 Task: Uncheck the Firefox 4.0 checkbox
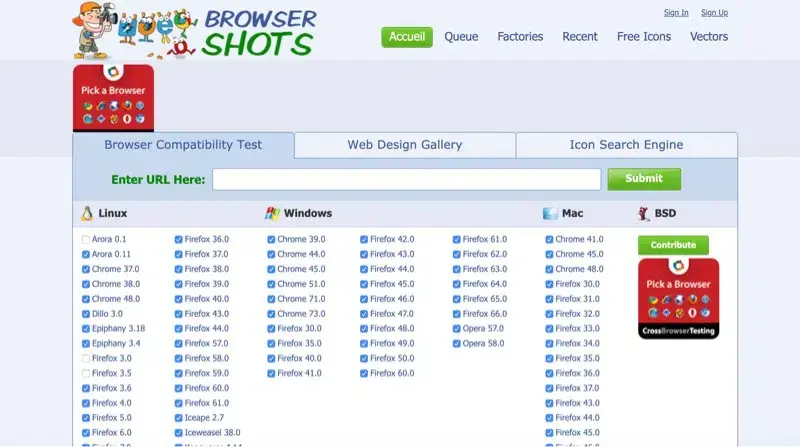coord(86,403)
